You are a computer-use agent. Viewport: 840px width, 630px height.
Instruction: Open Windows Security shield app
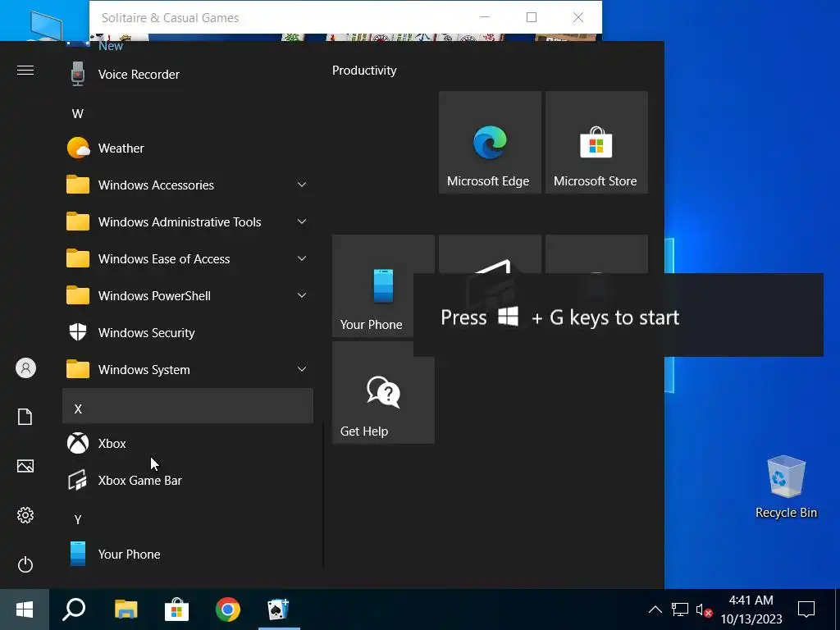pos(188,333)
